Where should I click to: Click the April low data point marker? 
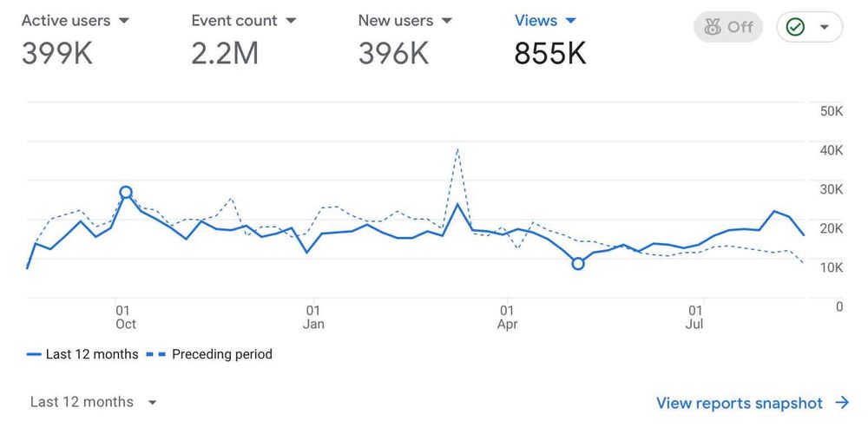(x=578, y=263)
